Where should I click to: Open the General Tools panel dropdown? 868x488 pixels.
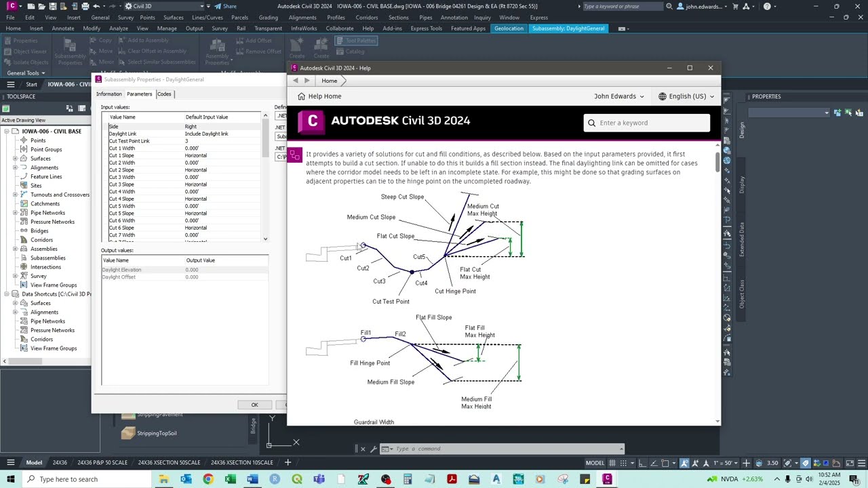tap(26, 73)
